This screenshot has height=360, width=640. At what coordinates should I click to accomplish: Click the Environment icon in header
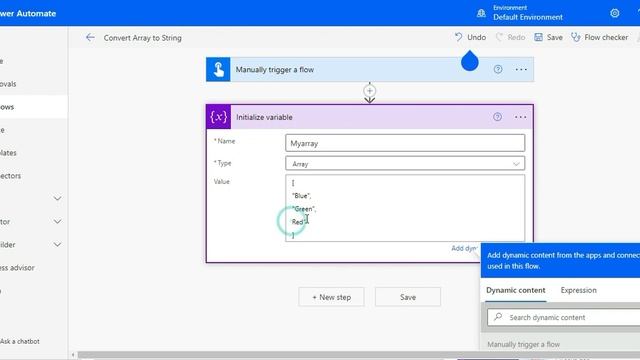[x=481, y=13]
